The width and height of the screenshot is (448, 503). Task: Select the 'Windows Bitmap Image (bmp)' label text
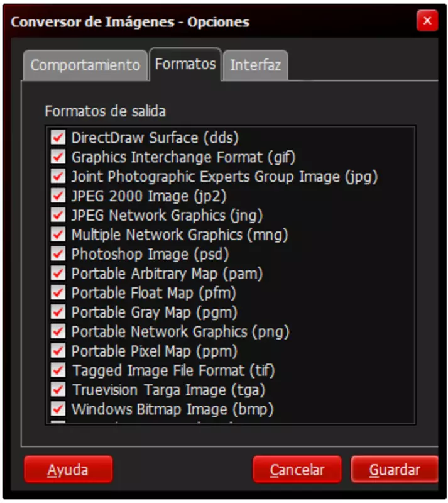[173, 409]
